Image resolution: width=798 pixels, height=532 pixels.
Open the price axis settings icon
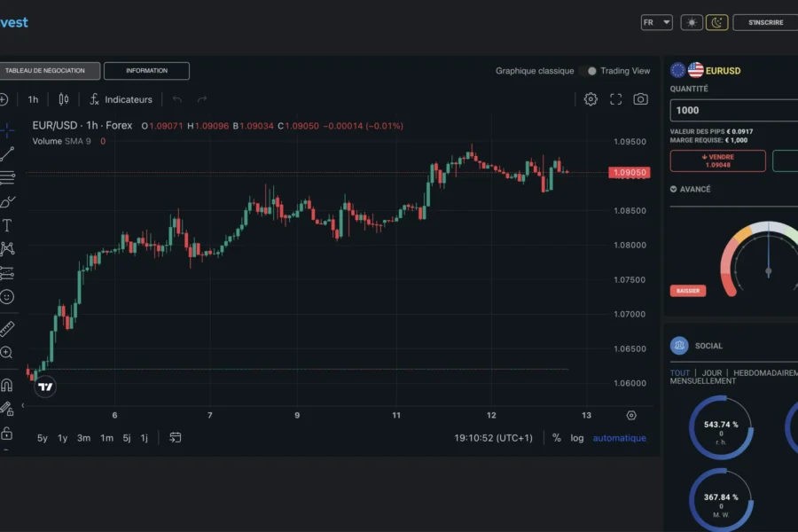(x=631, y=416)
